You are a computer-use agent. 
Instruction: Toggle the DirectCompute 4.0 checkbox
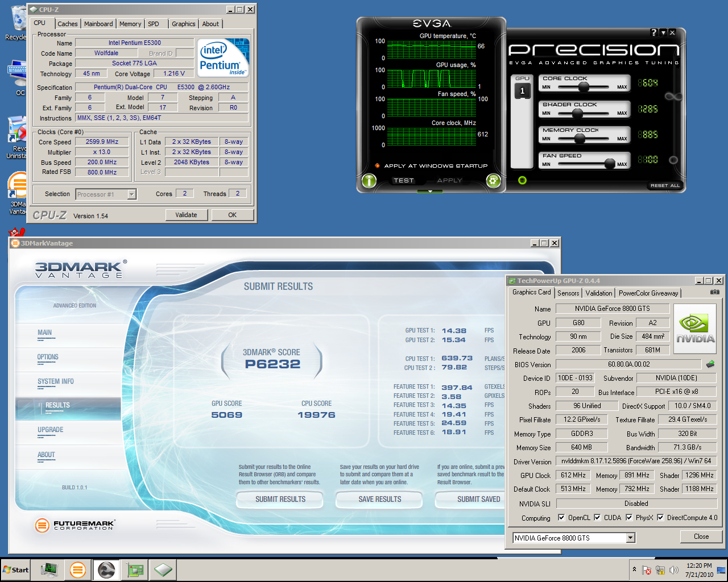(660, 517)
